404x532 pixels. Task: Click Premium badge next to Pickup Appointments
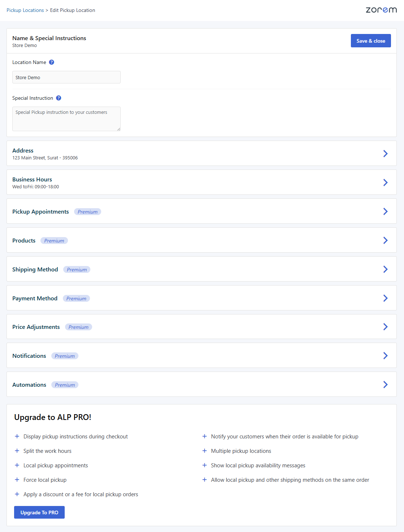tap(87, 212)
